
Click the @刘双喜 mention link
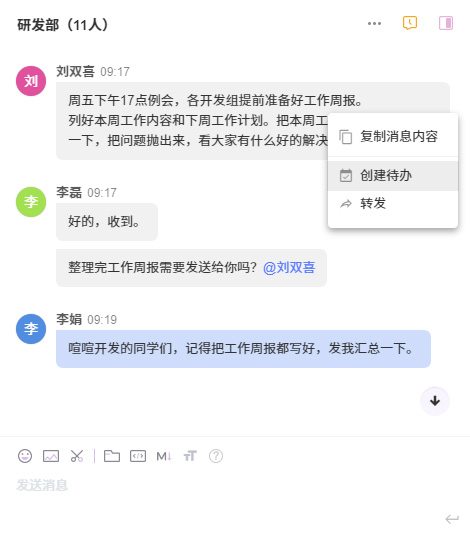tap(289, 267)
